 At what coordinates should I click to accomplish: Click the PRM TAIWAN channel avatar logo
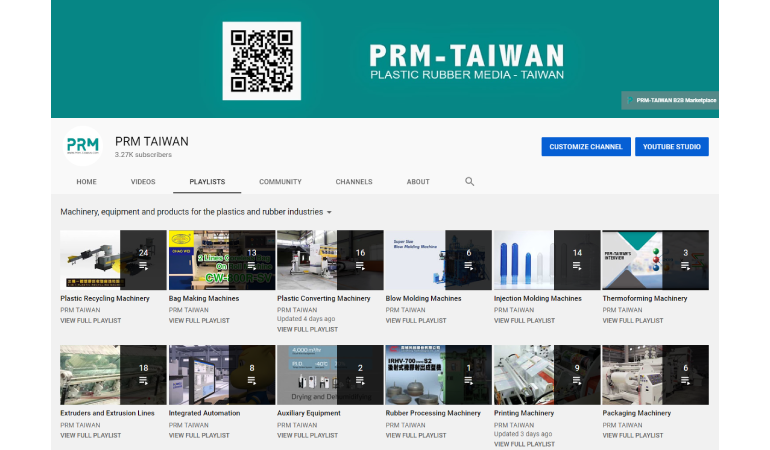click(x=83, y=146)
